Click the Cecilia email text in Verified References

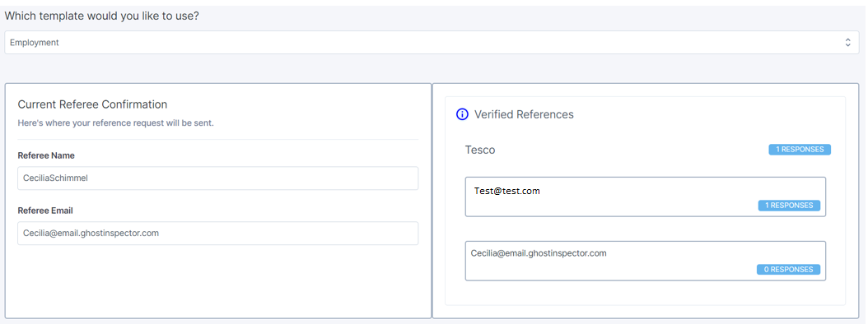pyautogui.click(x=539, y=253)
